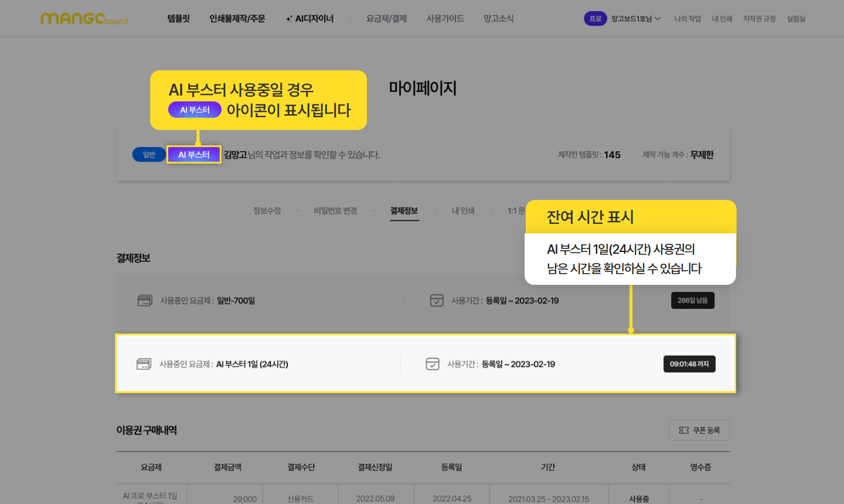Click the 등록일 column header
This screenshot has height=504, width=844.
pos(452,467)
